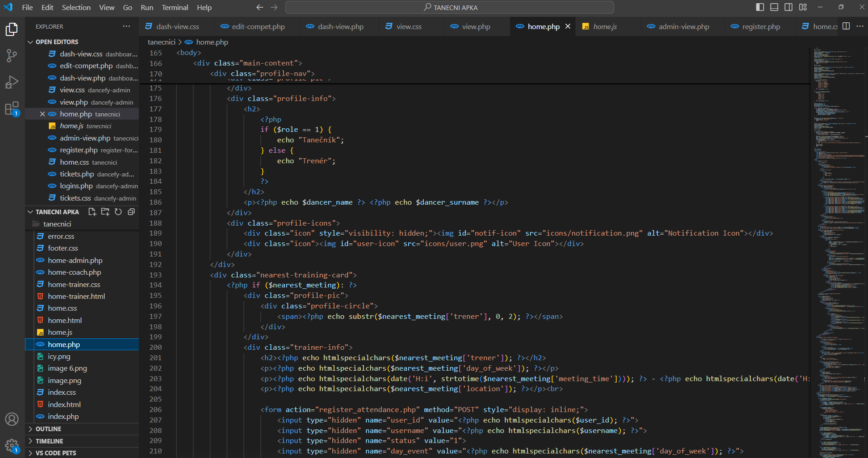Select logins.php in Open Editors list
This screenshot has height=458, width=868.
point(82,186)
